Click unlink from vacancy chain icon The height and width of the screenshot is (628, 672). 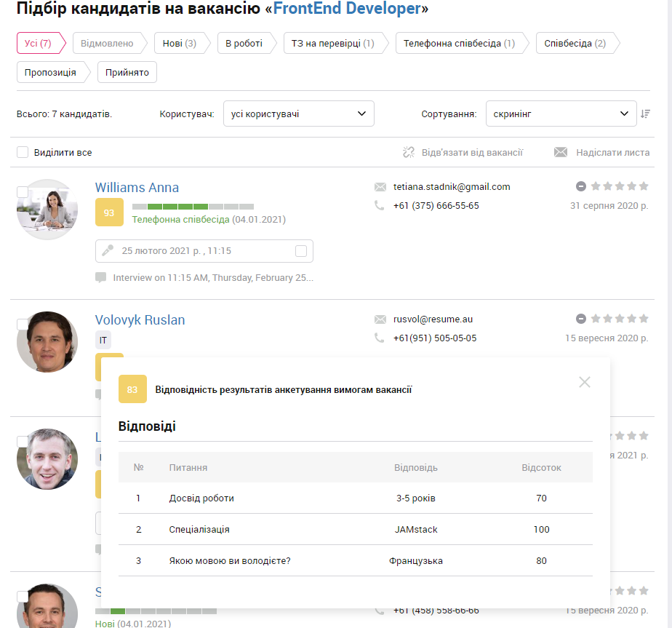[409, 152]
